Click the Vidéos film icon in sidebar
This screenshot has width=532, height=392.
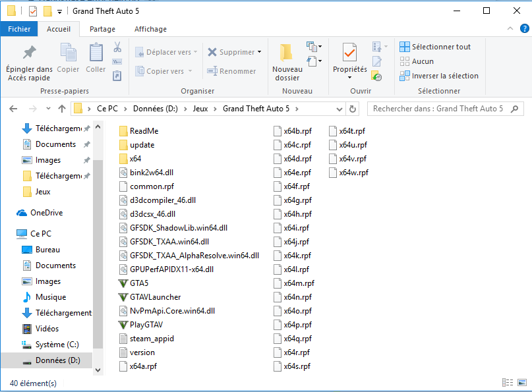[x=27, y=329]
